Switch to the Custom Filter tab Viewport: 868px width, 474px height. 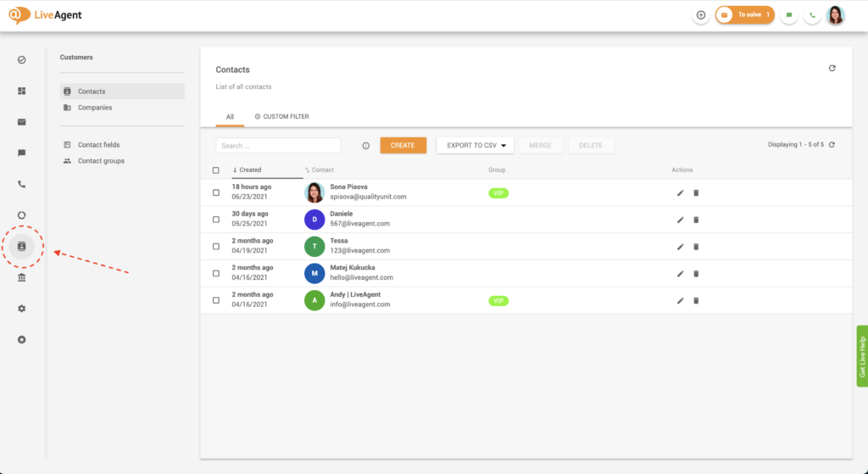(281, 116)
